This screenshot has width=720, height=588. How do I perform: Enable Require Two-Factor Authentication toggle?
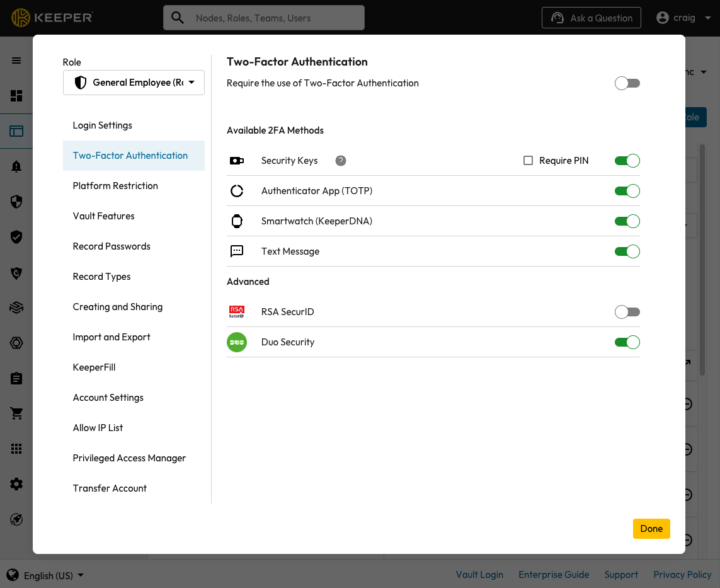coord(627,83)
